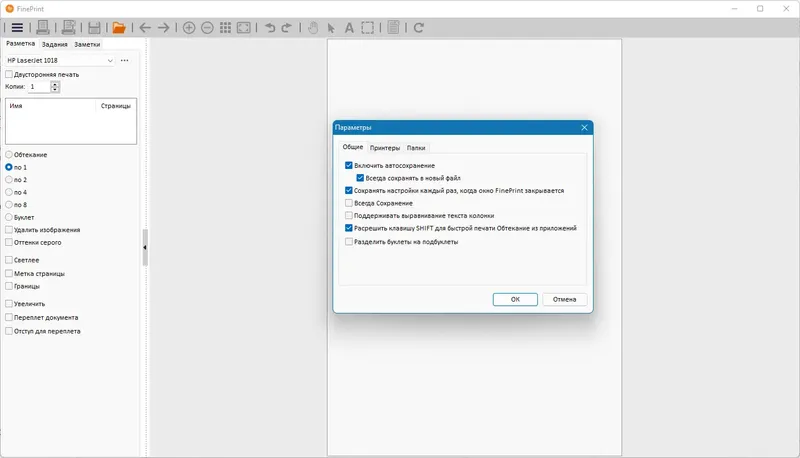Select the hand pan tool
The width and height of the screenshot is (800, 458).
click(x=313, y=28)
